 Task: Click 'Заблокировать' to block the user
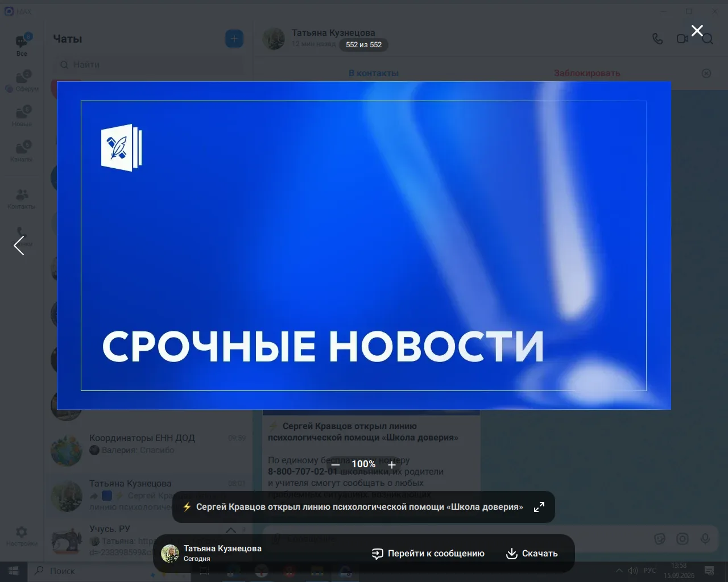tap(587, 73)
